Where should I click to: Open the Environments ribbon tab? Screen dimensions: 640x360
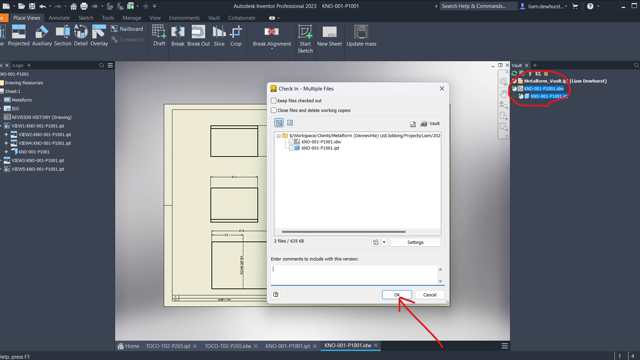pos(184,18)
